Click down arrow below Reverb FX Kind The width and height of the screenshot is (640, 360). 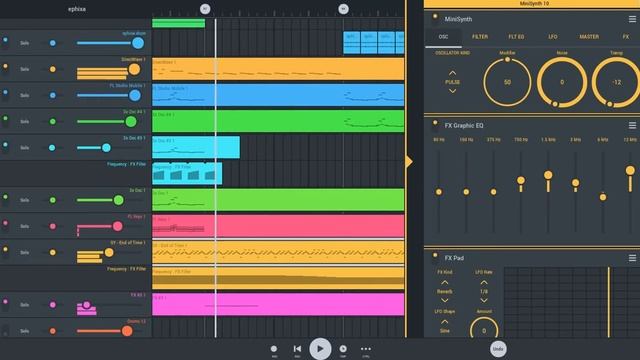click(444, 300)
